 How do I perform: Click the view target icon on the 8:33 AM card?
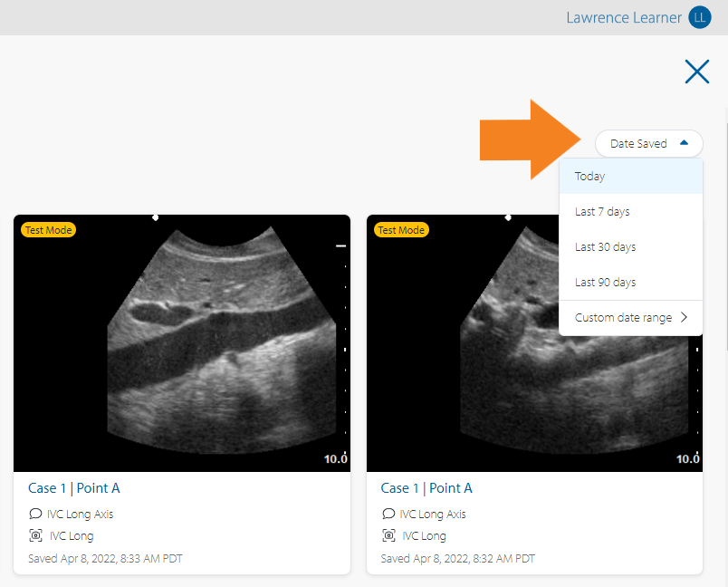coord(35,535)
